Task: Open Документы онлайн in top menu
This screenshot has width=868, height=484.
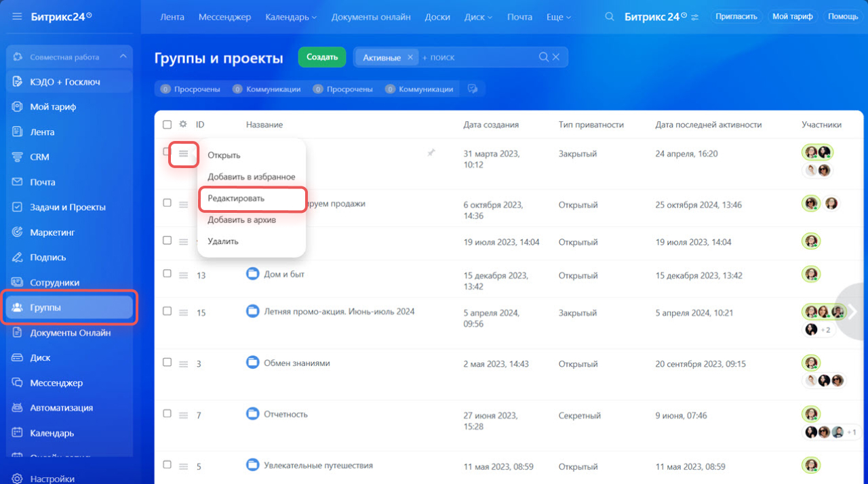Action: [371, 17]
